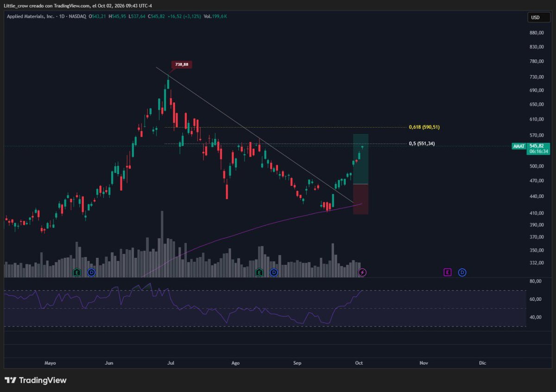Click the 332,00 price axis label
The image size is (556, 392).
[537, 263]
